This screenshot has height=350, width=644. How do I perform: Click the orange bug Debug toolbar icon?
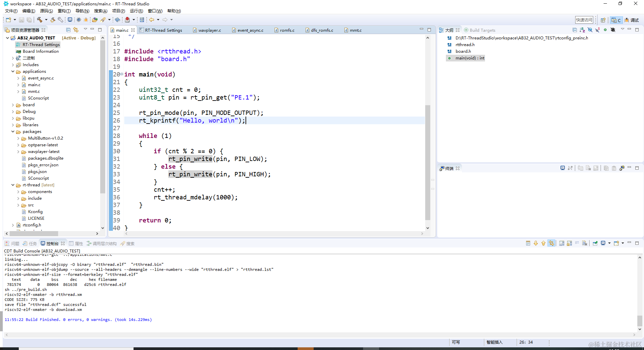(x=86, y=20)
